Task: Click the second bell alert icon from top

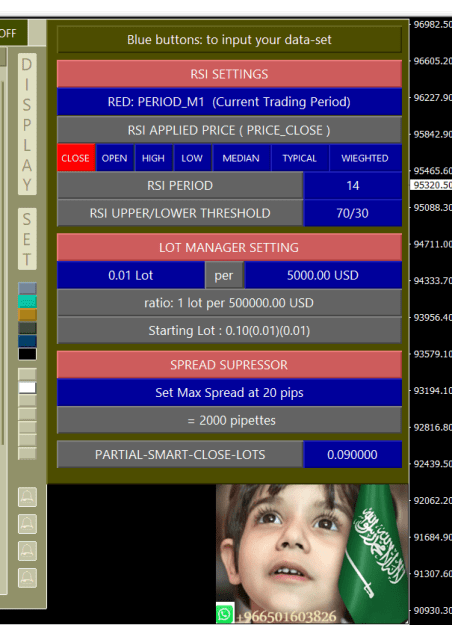Action: [x=27, y=524]
